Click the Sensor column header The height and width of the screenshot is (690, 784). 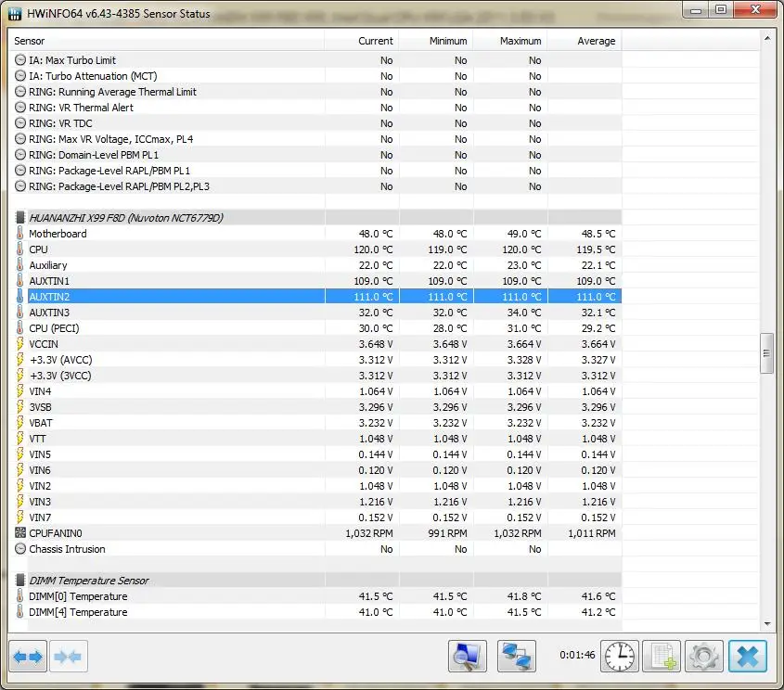coord(30,41)
